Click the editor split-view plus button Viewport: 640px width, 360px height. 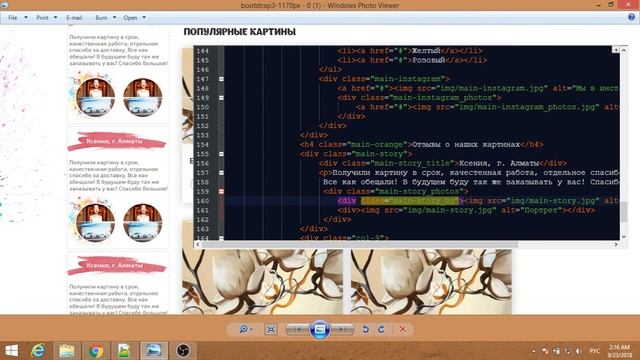pos(616,50)
